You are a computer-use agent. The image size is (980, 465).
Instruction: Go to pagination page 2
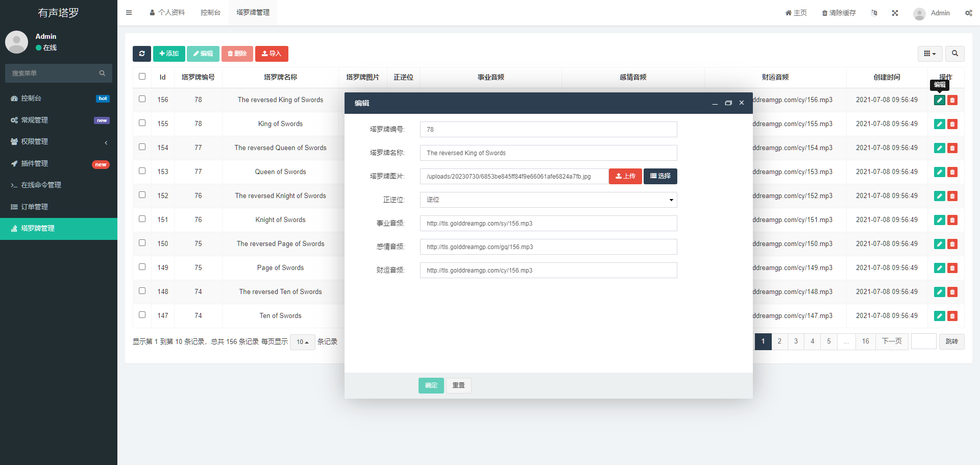click(x=779, y=341)
